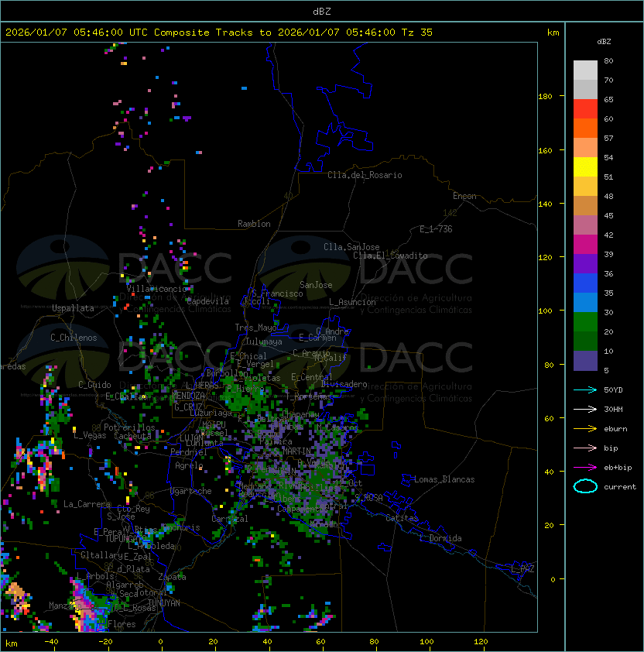Click the La_Carrera map label

(87, 504)
